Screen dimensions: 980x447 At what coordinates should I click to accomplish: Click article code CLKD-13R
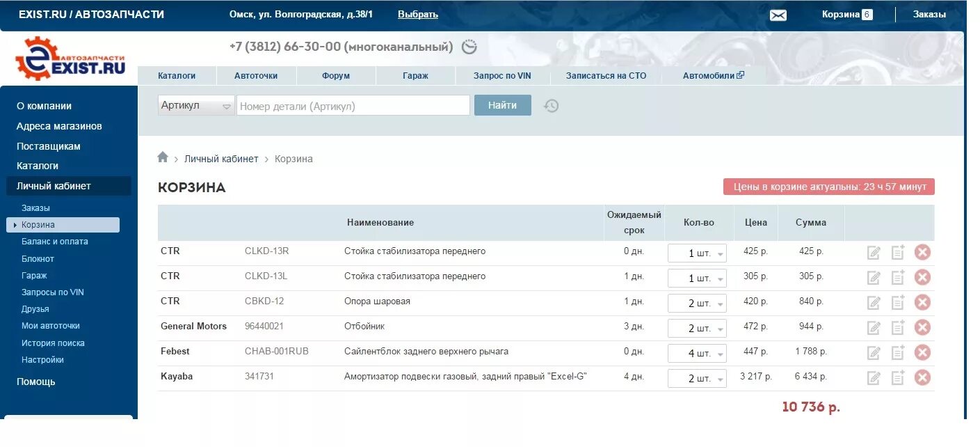coord(266,251)
